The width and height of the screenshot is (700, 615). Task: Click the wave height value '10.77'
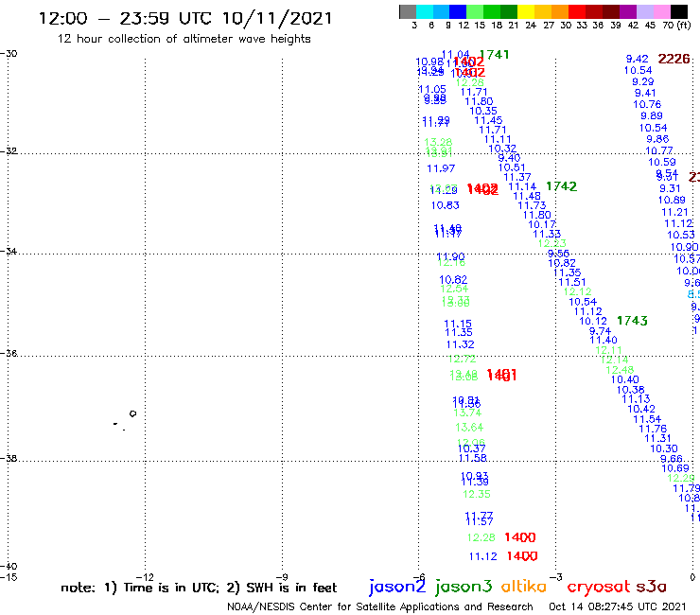tap(659, 151)
